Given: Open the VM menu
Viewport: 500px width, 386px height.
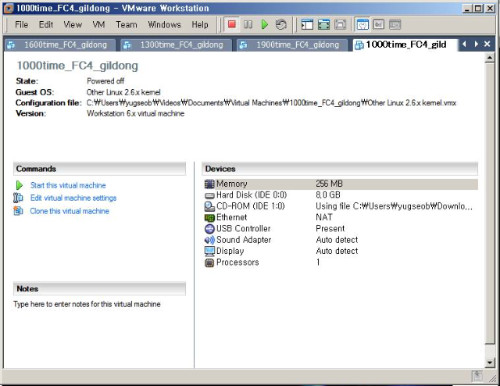Looking at the screenshot, I should click(99, 24).
